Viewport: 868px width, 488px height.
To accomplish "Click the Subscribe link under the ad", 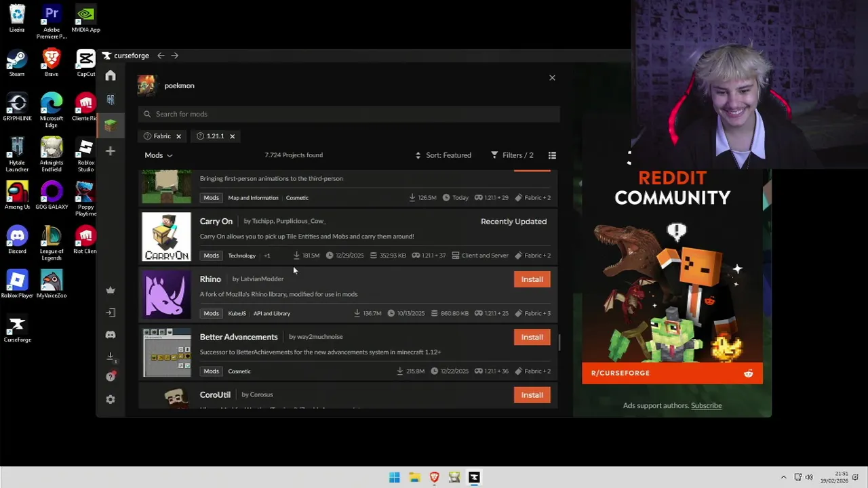I will pyautogui.click(x=706, y=405).
